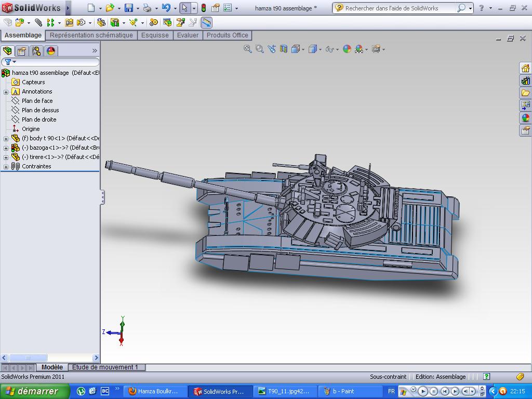The height and width of the screenshot is (399, 532).
Task: Switch to the Esquisse tab
Action: 155,35
